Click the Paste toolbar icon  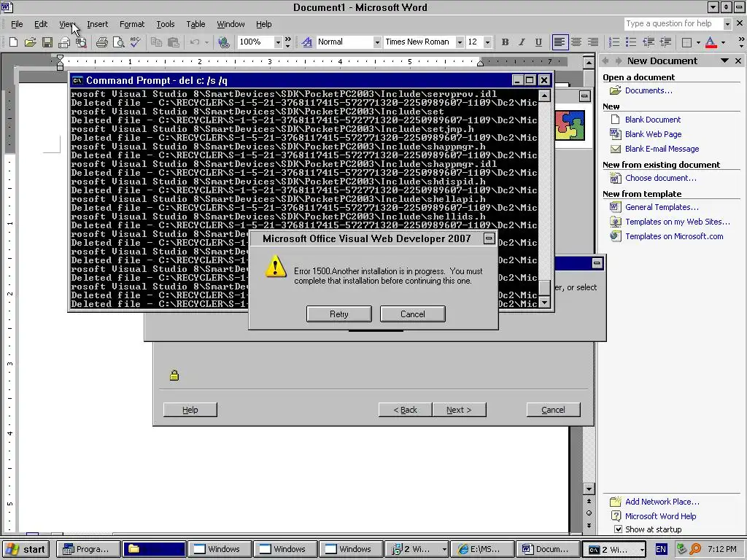(x=174, y=42)
